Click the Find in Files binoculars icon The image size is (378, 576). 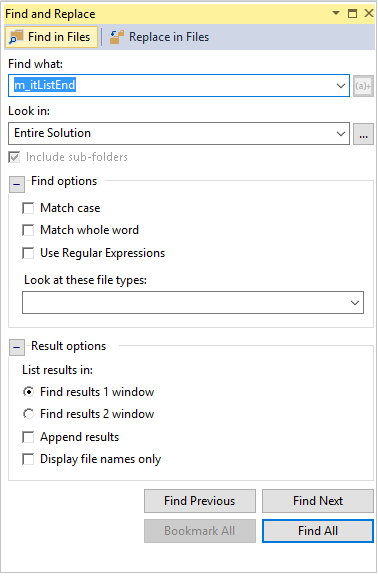[16, 37]
